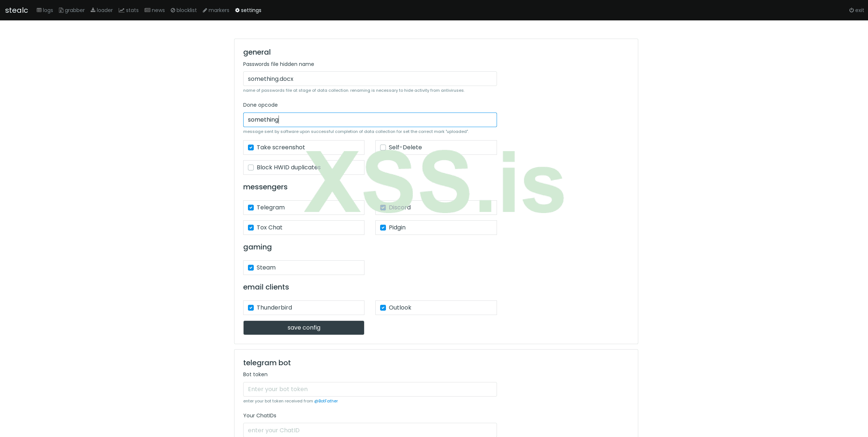The image size is (868, 437).
Task: Focus the Bot token input field
Action: tap(370, 389)
